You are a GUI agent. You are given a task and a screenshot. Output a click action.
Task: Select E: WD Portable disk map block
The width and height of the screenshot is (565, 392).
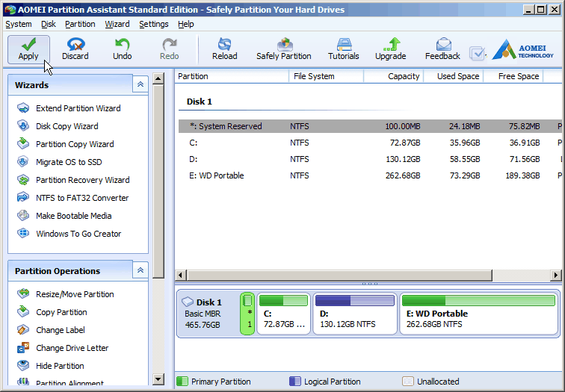coord(479,314)
